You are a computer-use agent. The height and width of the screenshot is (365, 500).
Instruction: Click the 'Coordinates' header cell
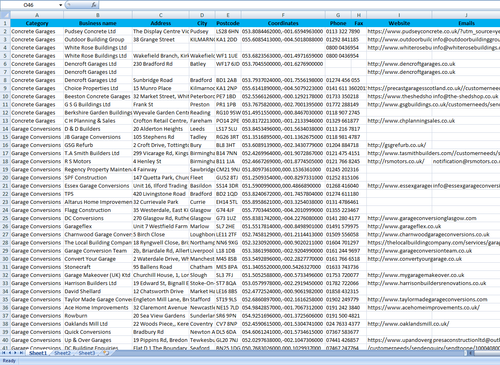coord(283,23)
